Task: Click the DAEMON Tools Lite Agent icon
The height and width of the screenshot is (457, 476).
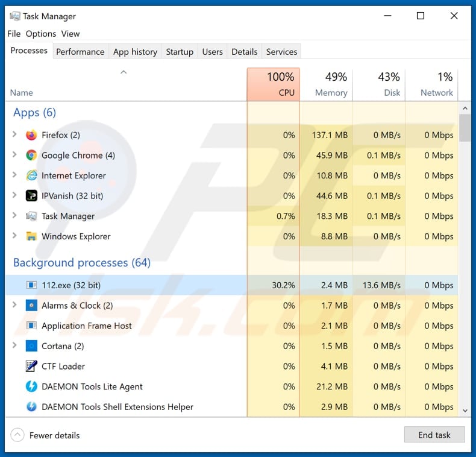Action: (x=31, y=386)
